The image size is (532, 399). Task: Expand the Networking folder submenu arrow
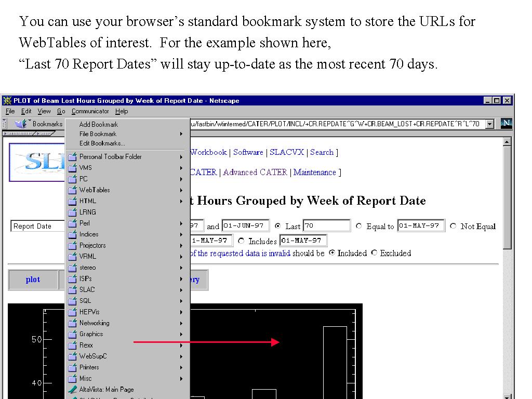tap(181, 323)
